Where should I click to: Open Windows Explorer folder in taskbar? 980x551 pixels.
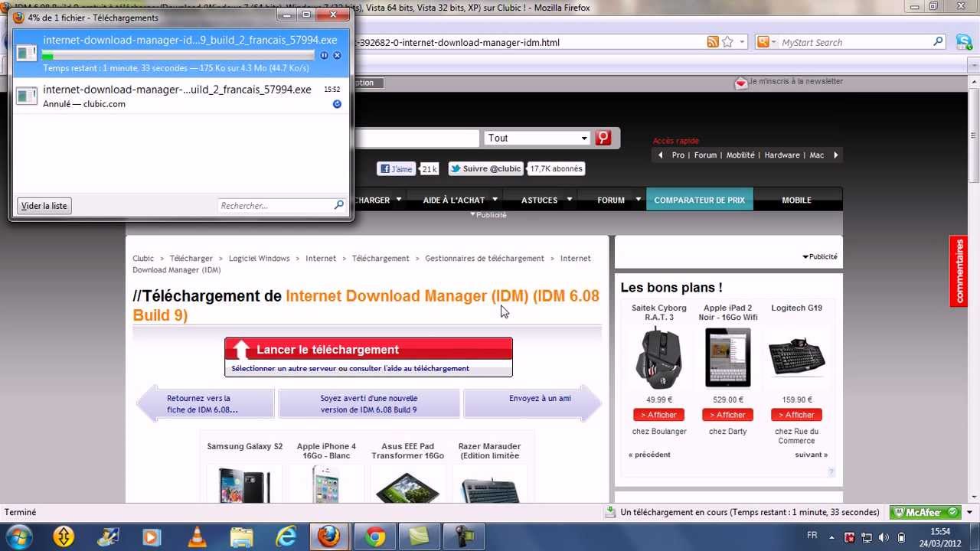click(241, 536)
